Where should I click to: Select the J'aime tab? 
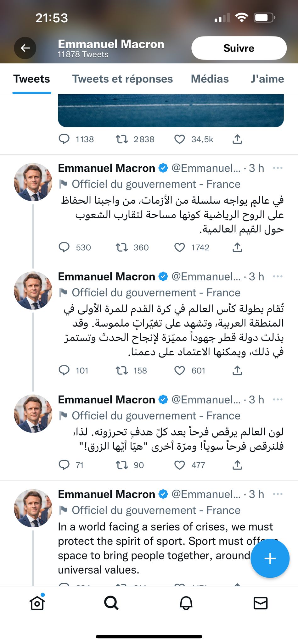click(x=267, y=79)
